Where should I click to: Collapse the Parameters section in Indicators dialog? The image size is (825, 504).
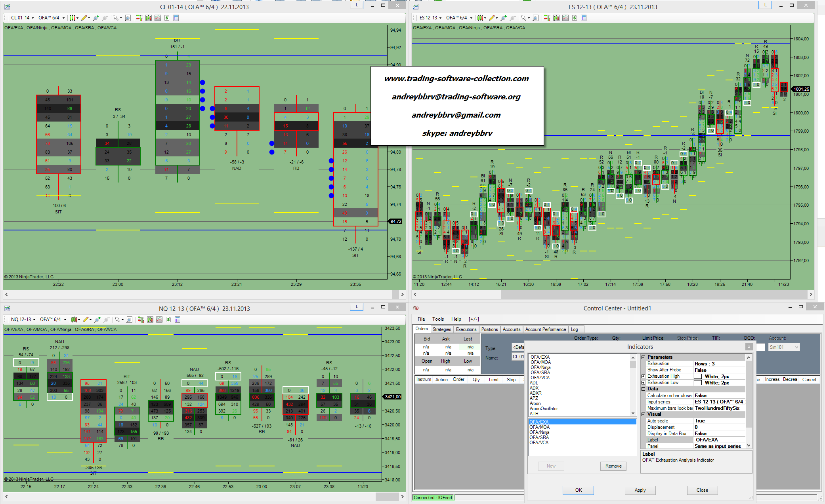[x=644, y=357]
